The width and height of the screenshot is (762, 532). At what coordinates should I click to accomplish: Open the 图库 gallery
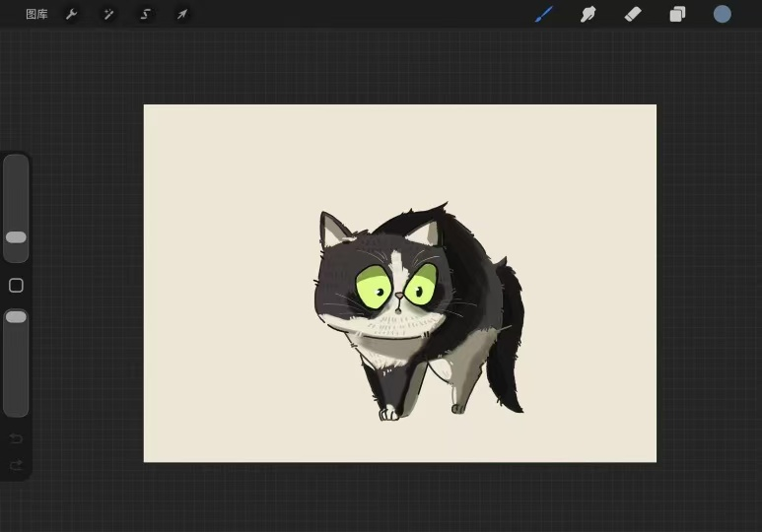36,15
